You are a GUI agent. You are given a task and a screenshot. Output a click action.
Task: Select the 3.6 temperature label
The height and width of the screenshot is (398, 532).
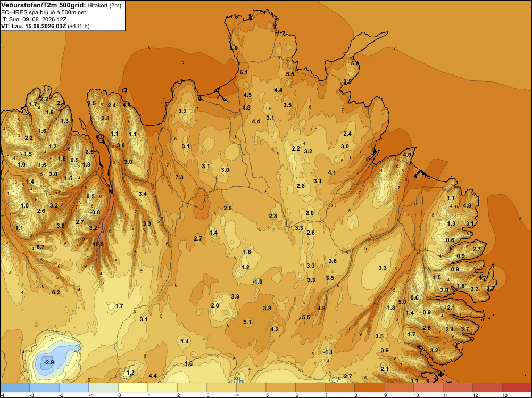coord(332,261)
